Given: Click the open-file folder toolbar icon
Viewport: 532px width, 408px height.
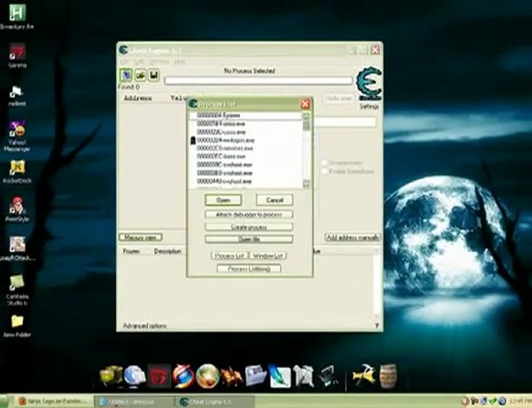Looking at the screenshot, I should click(x=141, y=75).
